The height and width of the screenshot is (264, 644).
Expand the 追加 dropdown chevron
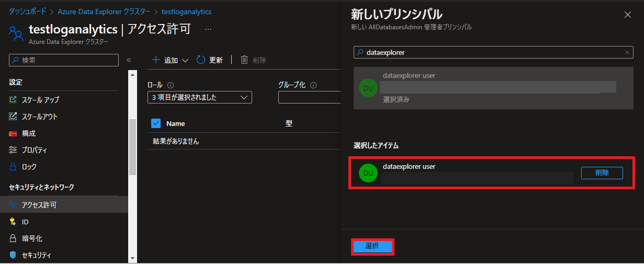[x=185, y=61]
